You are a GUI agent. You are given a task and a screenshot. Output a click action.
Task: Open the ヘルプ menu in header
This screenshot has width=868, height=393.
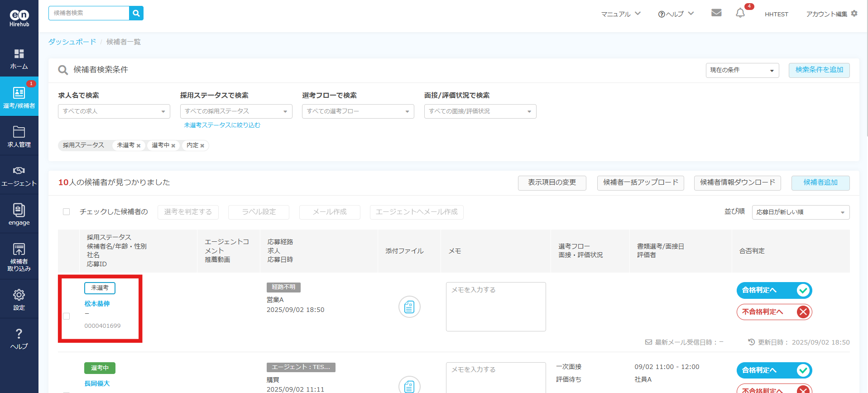tap(676, 14)
